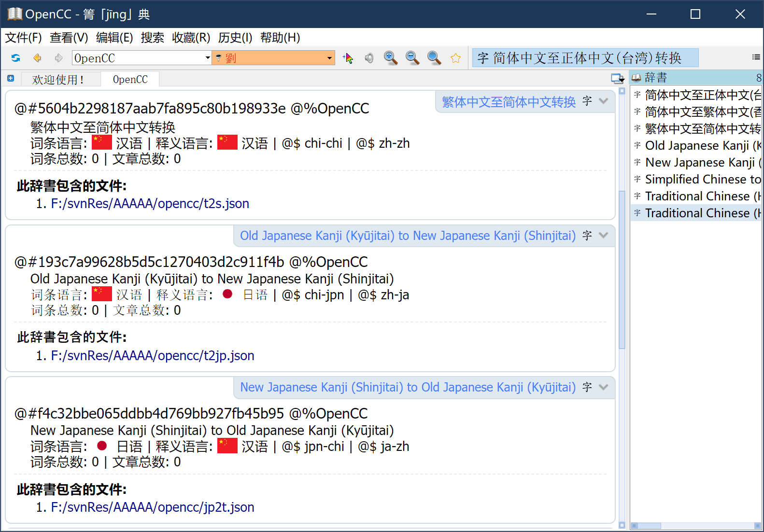Switch to the OpenCC tab
Screen dimensions: 764x532
tap(130, 80)
